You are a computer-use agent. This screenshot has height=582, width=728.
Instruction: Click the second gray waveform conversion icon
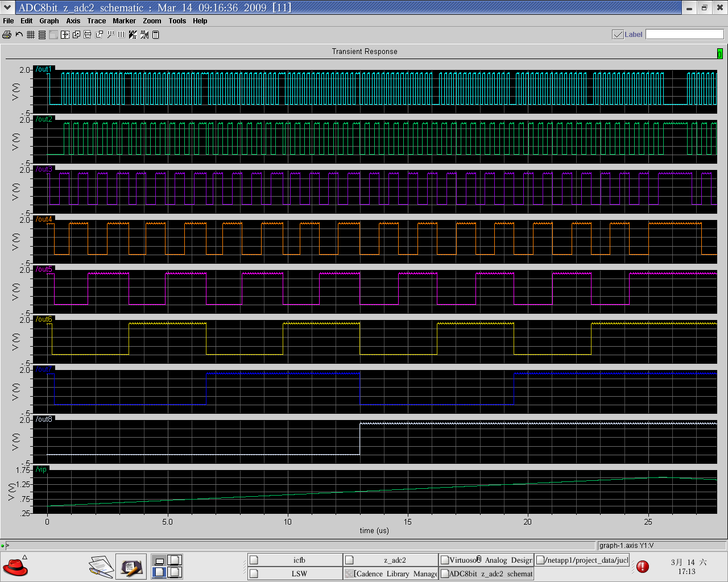pyautogui.click(x=144, y=35)
